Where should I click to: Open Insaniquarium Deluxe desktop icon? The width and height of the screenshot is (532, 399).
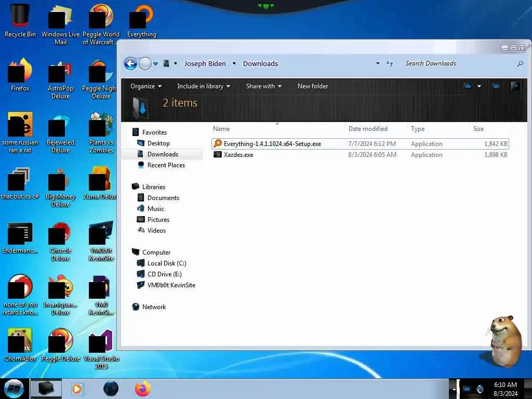[x=60, y=295]
